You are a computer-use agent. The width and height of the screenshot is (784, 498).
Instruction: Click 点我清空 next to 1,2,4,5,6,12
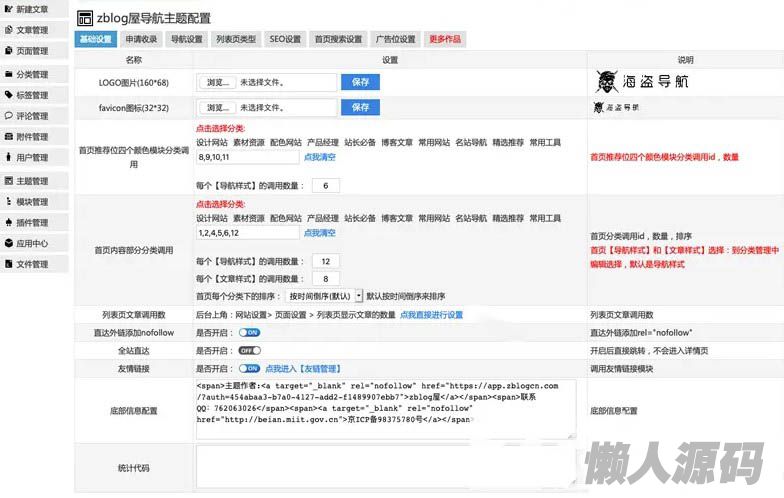(320, 233)
